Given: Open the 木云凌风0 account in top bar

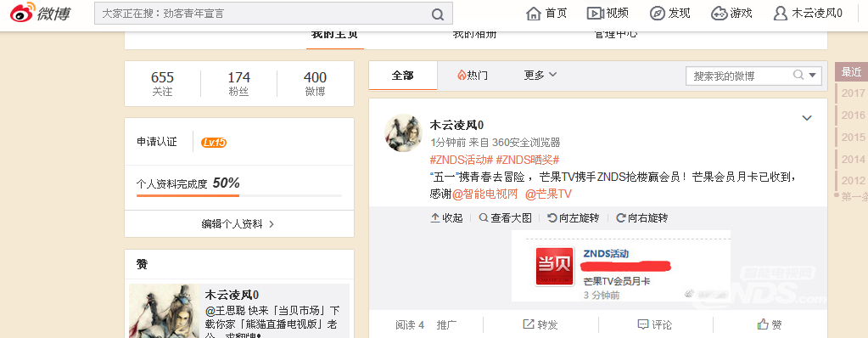Looking at the screenshot, I should (809, 14).
